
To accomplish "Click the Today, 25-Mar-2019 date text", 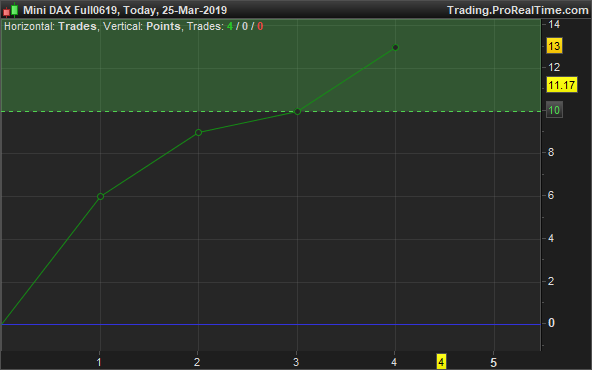I will pos(175,10).
